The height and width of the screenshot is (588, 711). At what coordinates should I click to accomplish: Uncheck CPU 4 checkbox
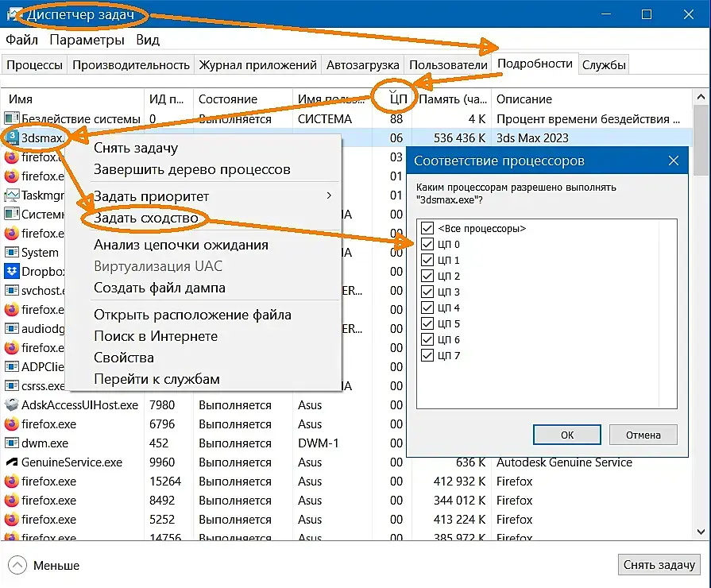click(x=427, y=308)
